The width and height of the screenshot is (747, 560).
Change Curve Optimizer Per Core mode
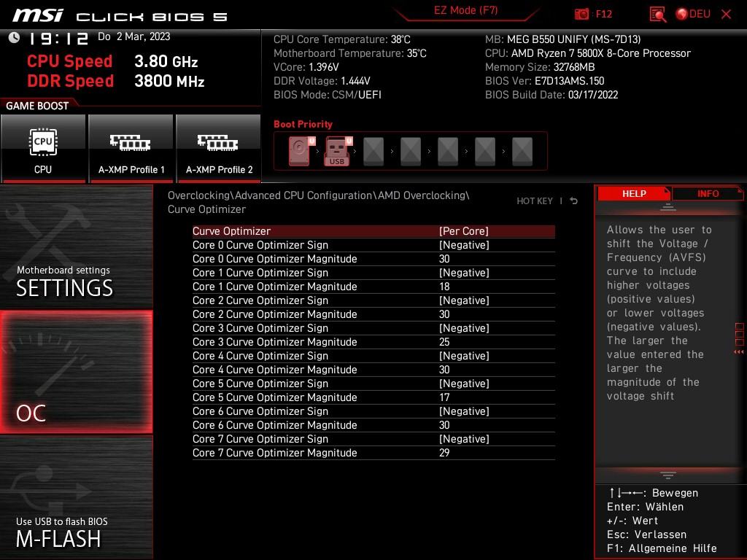tap(373, 231)
